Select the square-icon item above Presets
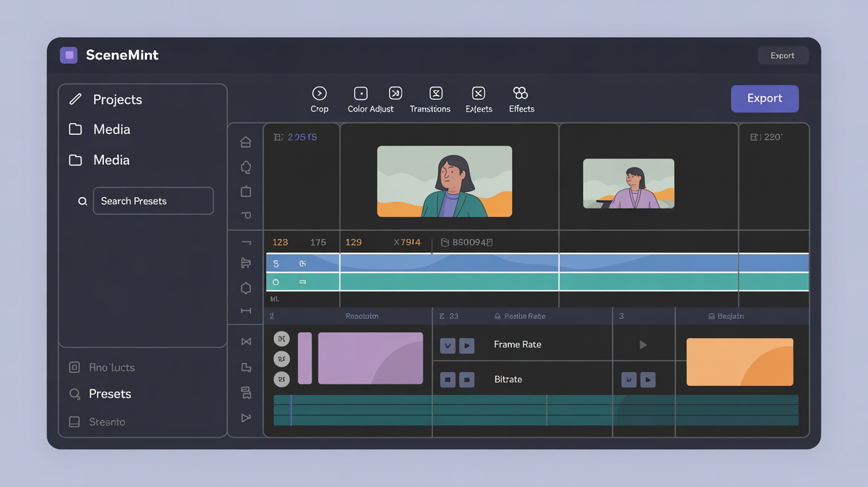 [102, 367]
